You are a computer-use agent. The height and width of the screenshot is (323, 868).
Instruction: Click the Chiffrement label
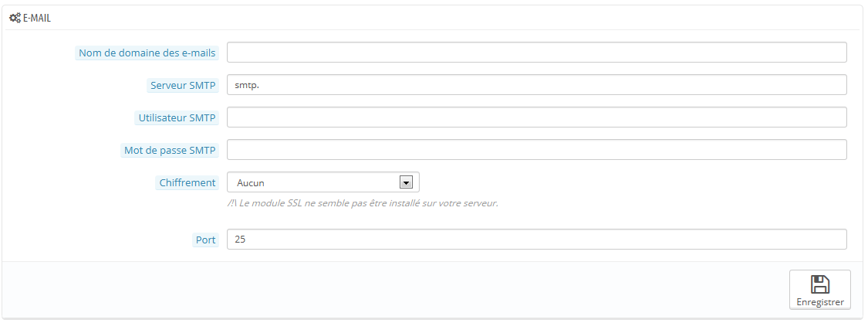pyautogui.click(x=187, y=182)
